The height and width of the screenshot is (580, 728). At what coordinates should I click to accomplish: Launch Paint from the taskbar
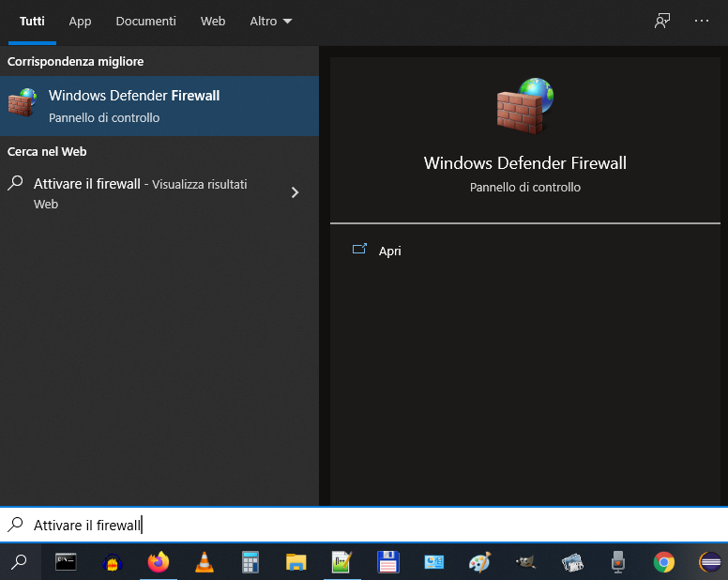[479, 562]
